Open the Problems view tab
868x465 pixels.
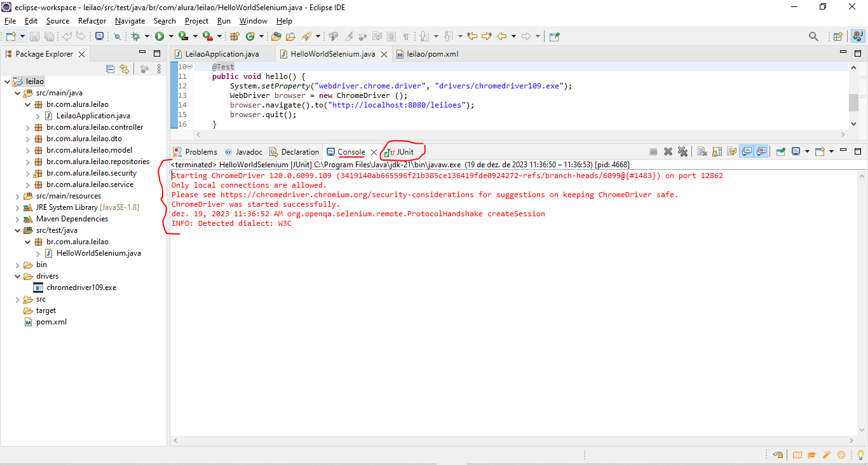pos(195,151)
